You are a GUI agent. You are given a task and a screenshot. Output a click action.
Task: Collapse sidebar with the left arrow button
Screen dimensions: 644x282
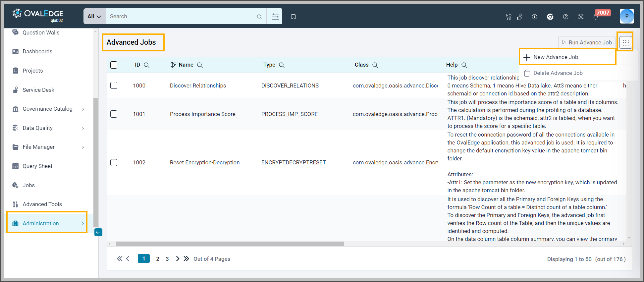coord(98,232)
